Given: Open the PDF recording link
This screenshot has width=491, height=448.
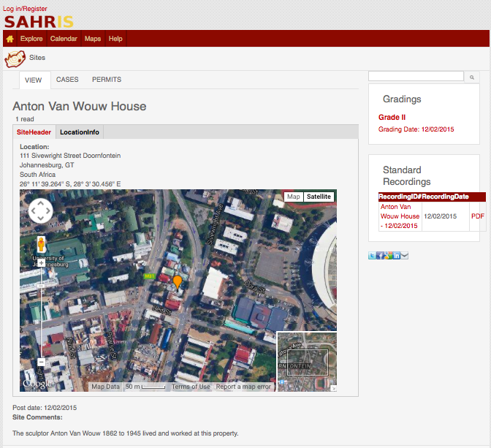Looking at the screenshot, I should click(x=477, y=216).
